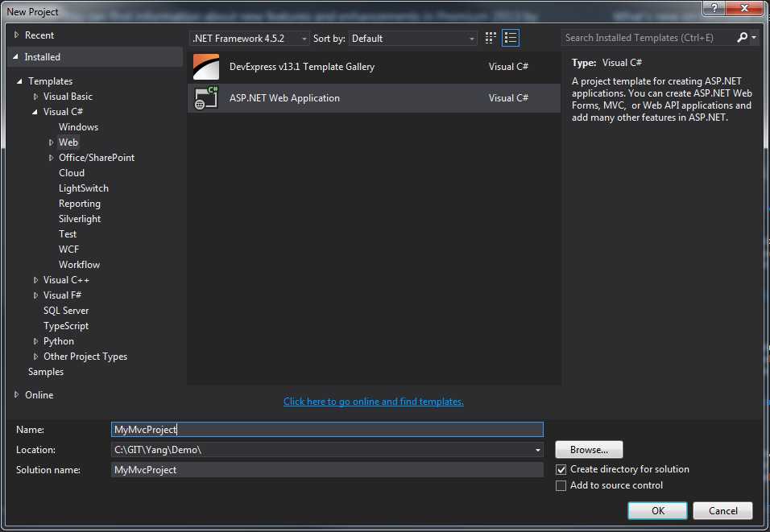Select the Test category
Viewport: 770px width, 532px height.
[x=68, y=234]
